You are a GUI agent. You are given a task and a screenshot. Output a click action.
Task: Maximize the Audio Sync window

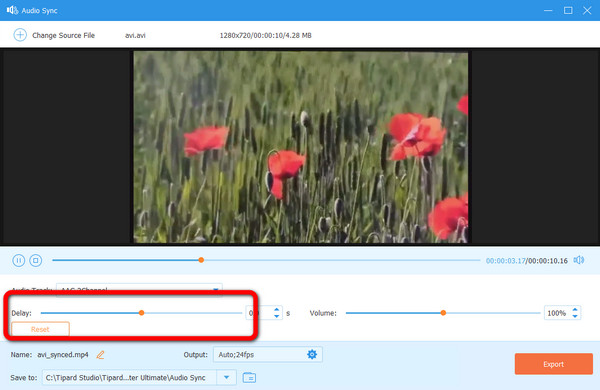(x=568, y=10)
